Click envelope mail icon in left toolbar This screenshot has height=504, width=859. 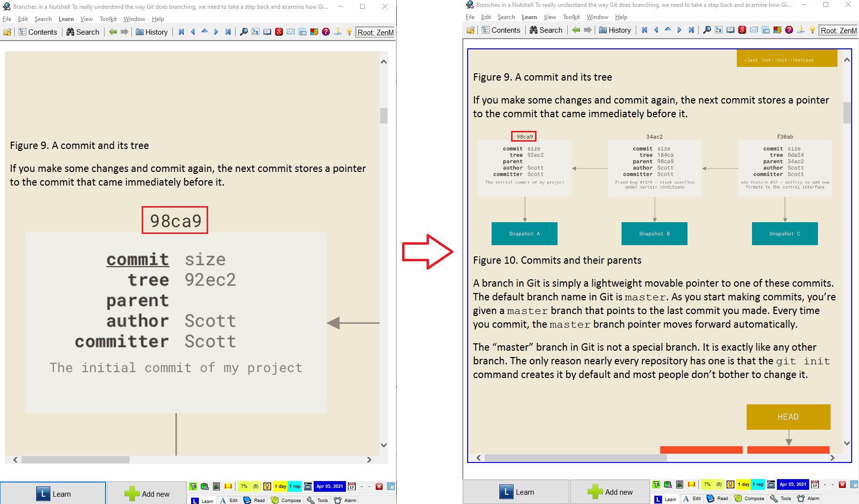[x=291, y=32]
